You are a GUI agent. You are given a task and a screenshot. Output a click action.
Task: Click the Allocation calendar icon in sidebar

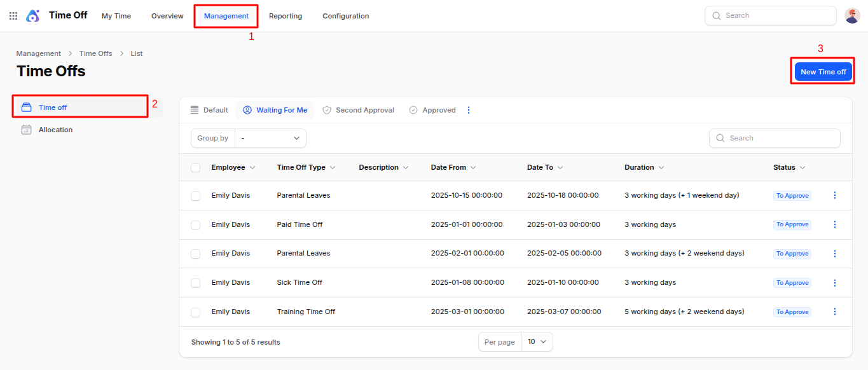27,130
